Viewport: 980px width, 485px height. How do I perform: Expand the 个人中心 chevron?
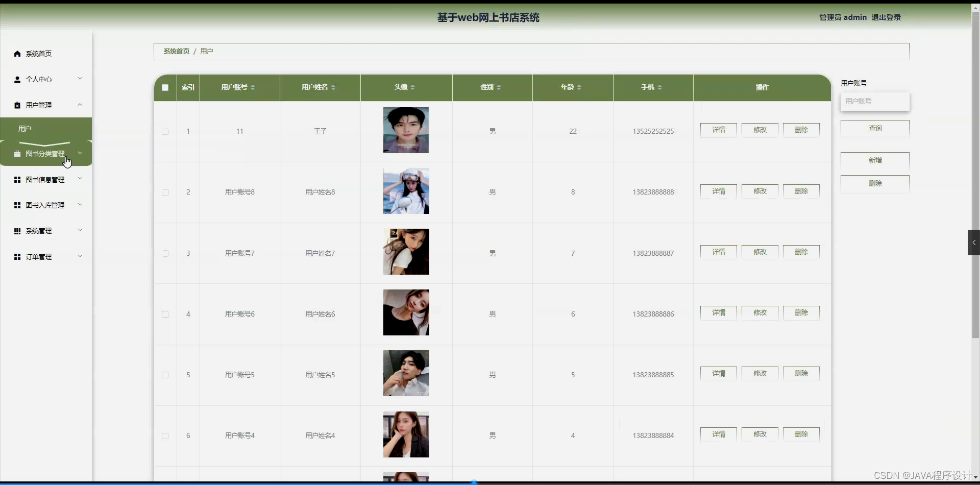(x=80, y=79)
